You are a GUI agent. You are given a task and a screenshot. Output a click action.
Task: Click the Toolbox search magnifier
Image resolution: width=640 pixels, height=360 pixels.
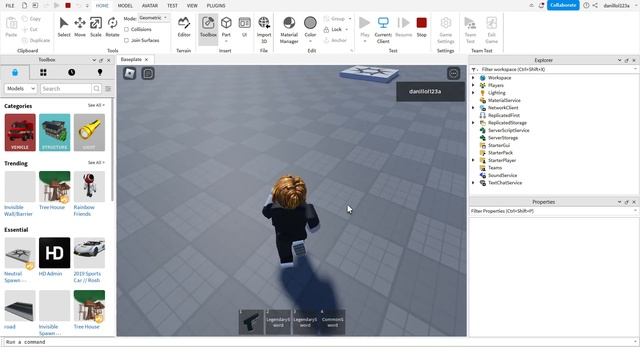(96, 89)
